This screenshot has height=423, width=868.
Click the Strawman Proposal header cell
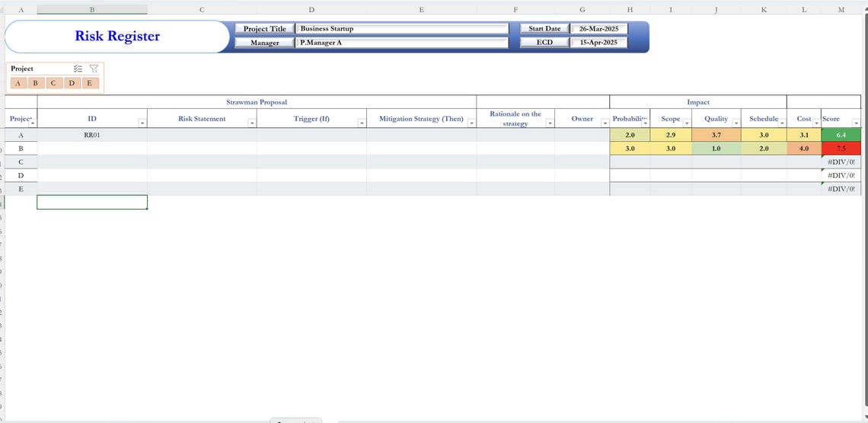tap(257, 102)
